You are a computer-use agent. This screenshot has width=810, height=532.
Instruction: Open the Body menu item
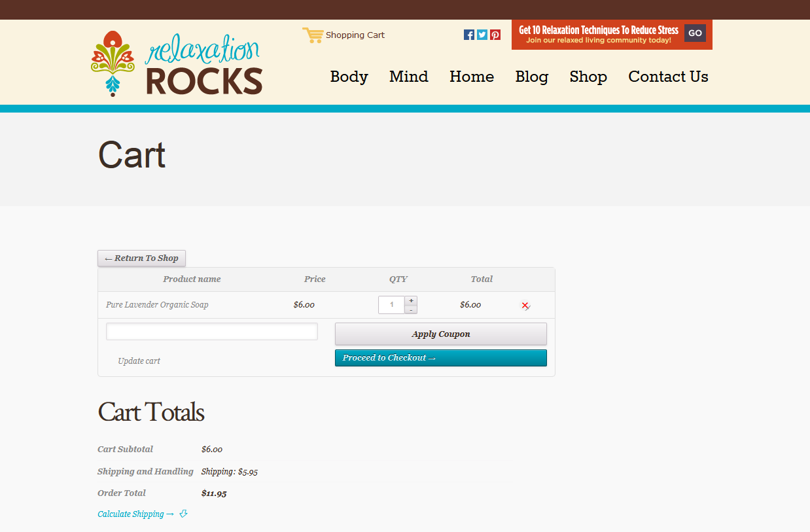point(349,77)
